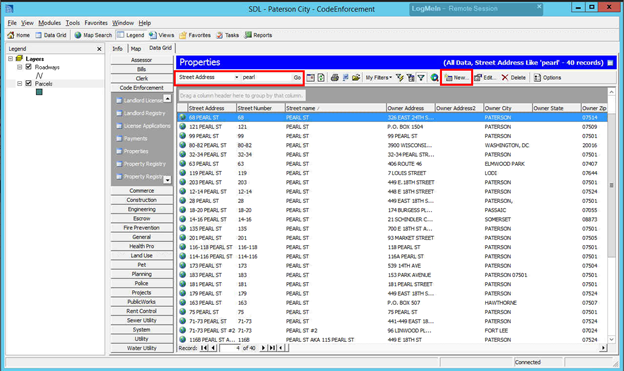Viewport: 624px width, 371px height.
Task: Click in the pearl search text field
Action: 266,77
